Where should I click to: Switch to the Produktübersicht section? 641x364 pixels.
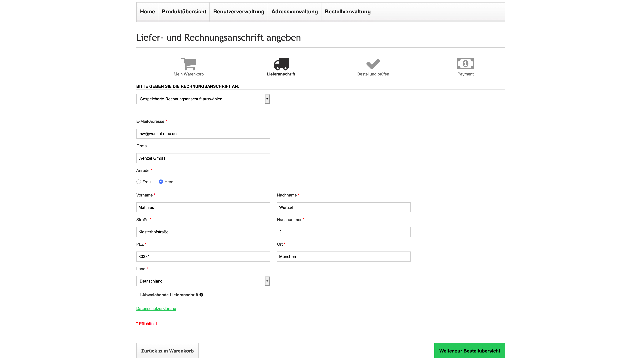pyautogui.click(x=184, y=12)
